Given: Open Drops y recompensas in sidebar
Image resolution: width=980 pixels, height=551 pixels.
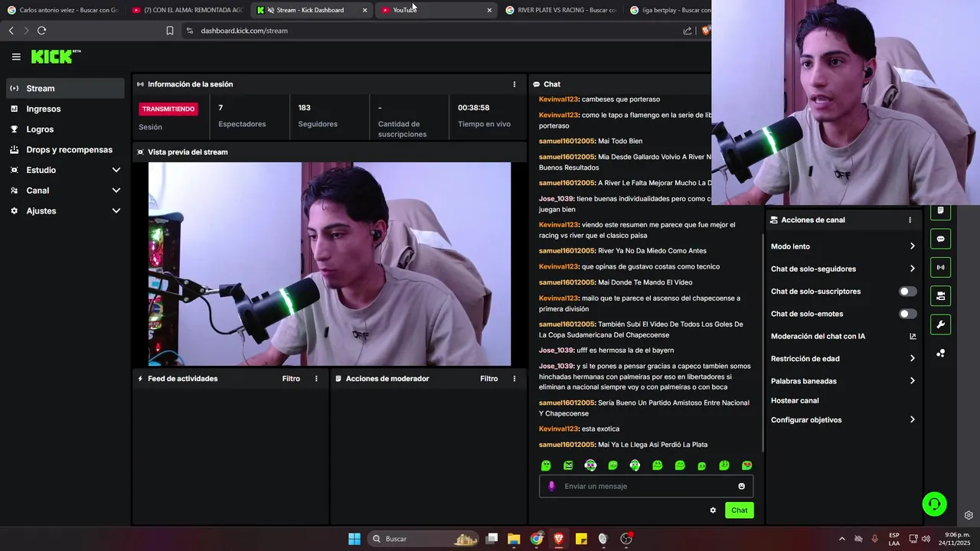Looking at the screenshot, I should pos(66,150).
